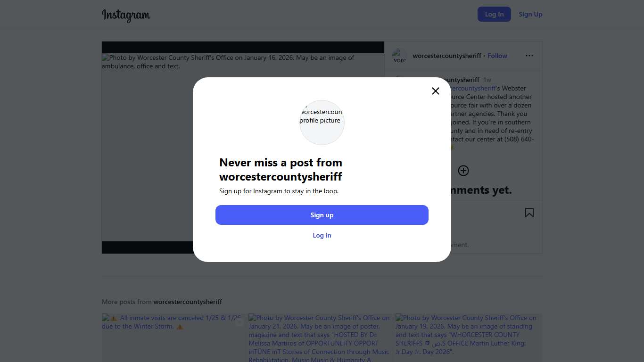This screenshot has height=362, width=644.
Task: Open the Sign Up link in header
Action: click(x=530, y=14)
